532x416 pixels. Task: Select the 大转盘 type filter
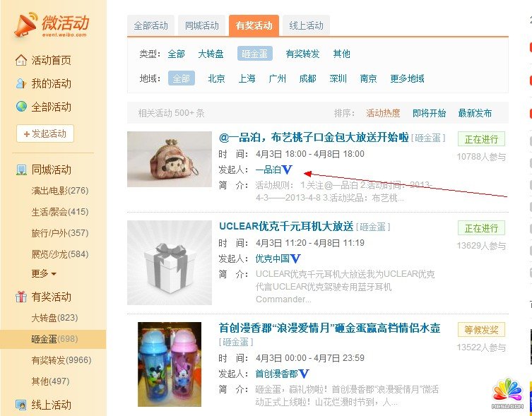(x=211, y=54)
